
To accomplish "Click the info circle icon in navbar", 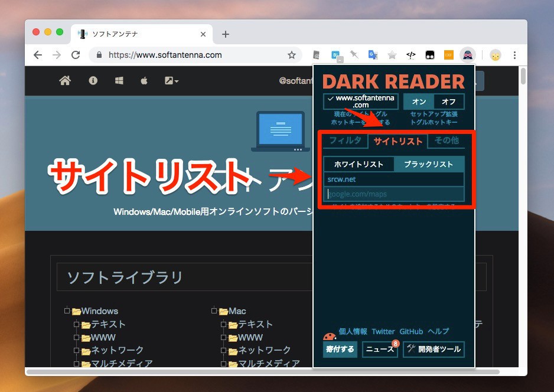I will point(93,80).
